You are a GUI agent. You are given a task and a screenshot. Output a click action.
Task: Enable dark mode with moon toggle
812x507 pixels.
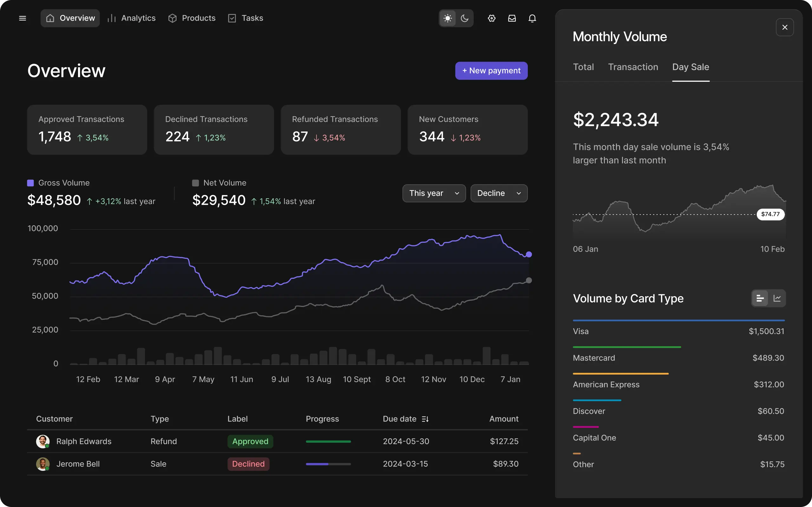coord(465,18)
